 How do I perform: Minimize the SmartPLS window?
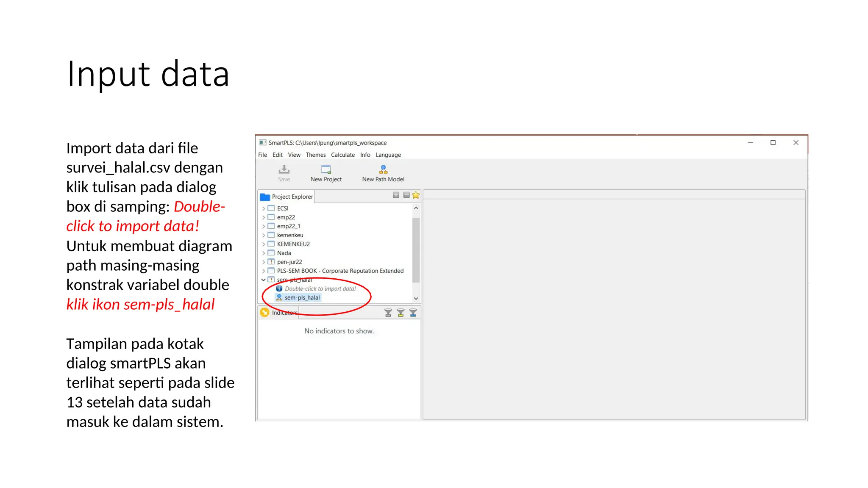point(750,143)
